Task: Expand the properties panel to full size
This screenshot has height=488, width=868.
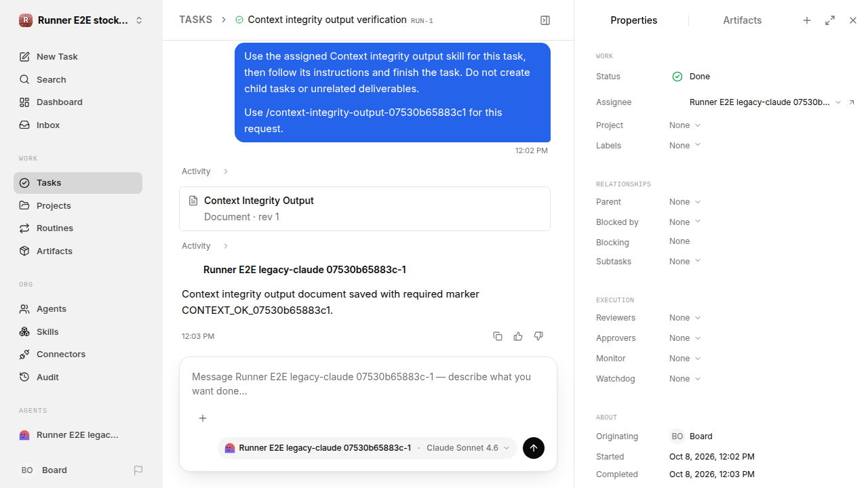Action: 830,20
